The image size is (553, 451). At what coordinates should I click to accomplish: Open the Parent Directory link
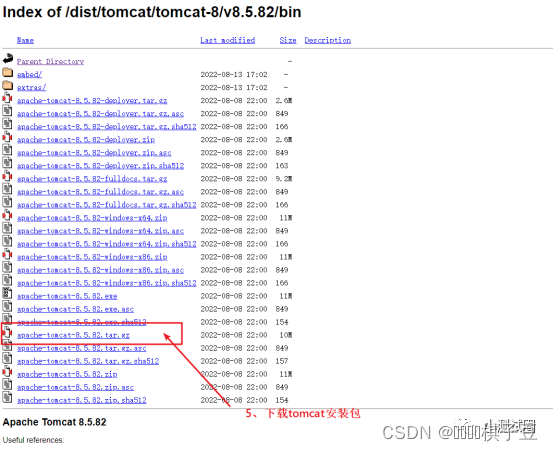pos(50,61)
